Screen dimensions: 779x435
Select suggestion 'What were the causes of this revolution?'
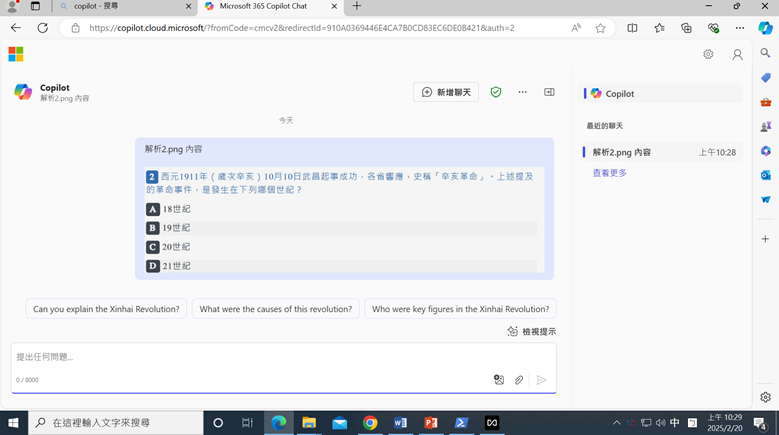276,309
